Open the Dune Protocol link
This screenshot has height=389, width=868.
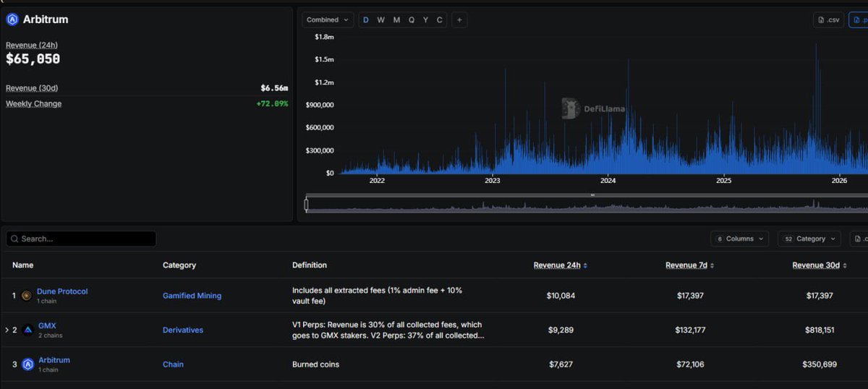click(62, 291)
